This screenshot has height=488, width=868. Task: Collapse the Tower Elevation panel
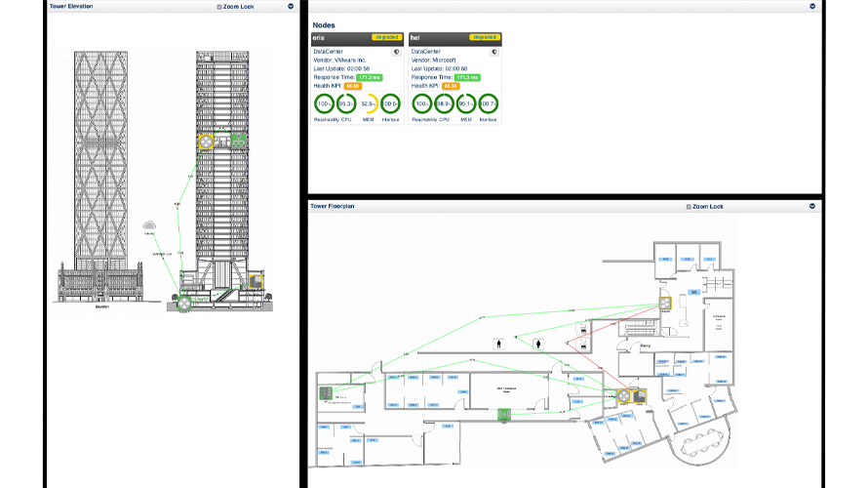[292, 6]
